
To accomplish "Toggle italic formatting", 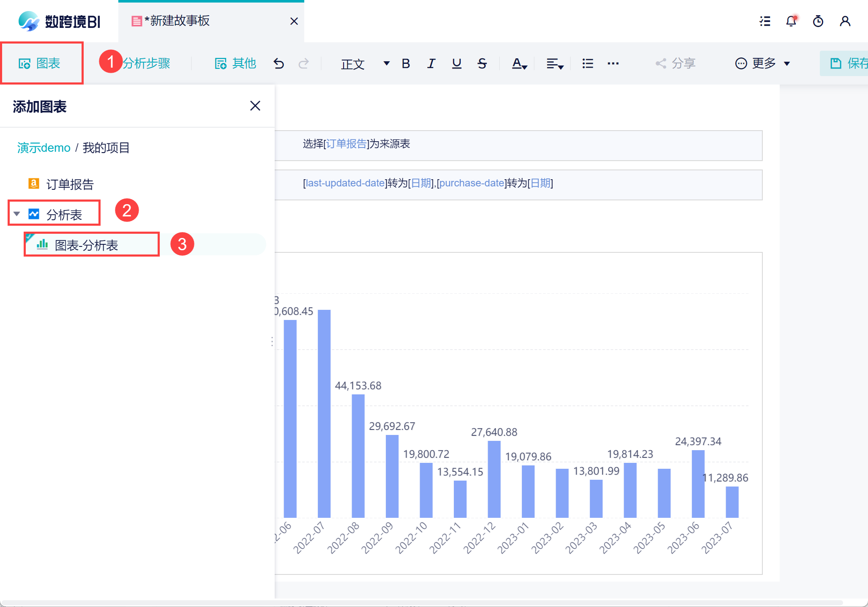I will tap(431, 63).
